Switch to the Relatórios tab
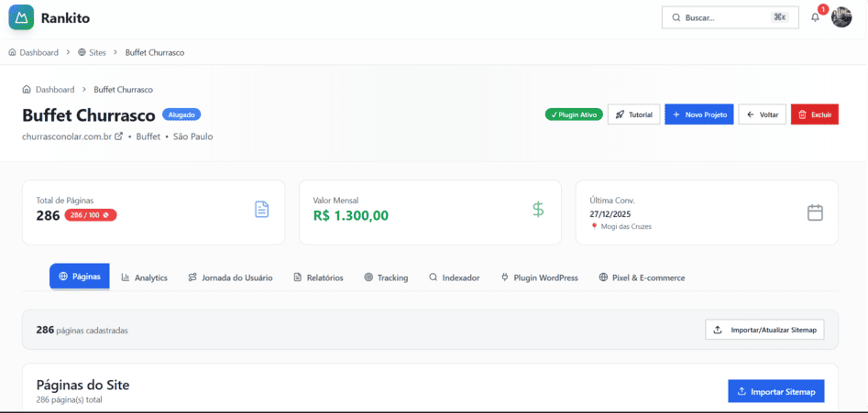 pos(318,277)
